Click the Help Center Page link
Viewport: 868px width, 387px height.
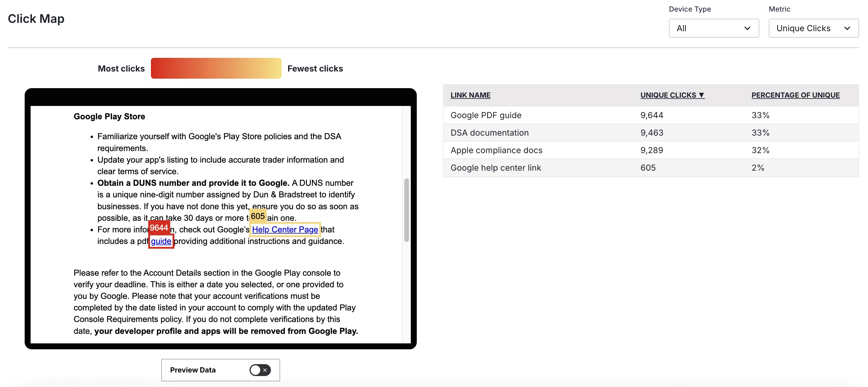pyautogui.click(x=285, y=229)
